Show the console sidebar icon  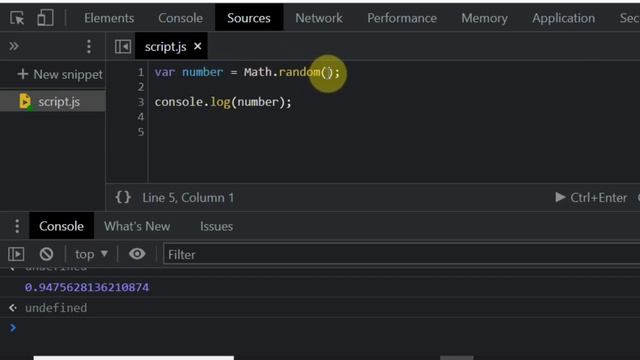[16, 254]
